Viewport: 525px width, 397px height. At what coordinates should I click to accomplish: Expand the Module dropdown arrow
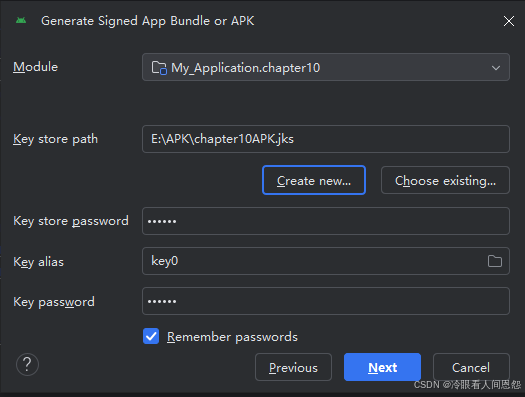496,68
